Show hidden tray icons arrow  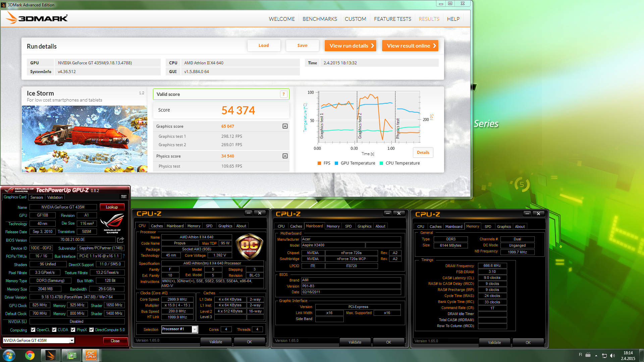[x=596, y=355]
